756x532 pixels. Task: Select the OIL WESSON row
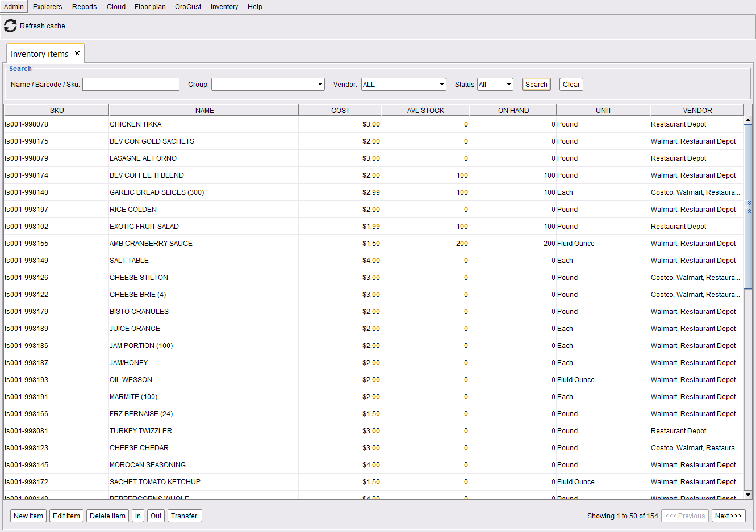[374, 380]
